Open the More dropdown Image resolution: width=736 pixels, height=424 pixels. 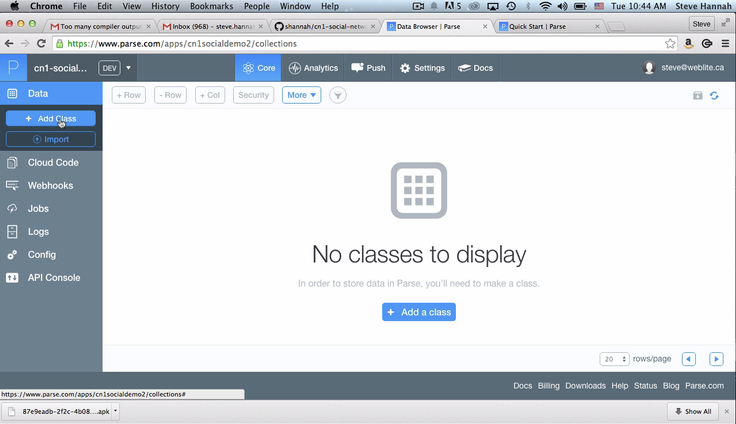(x=301, y=95)
